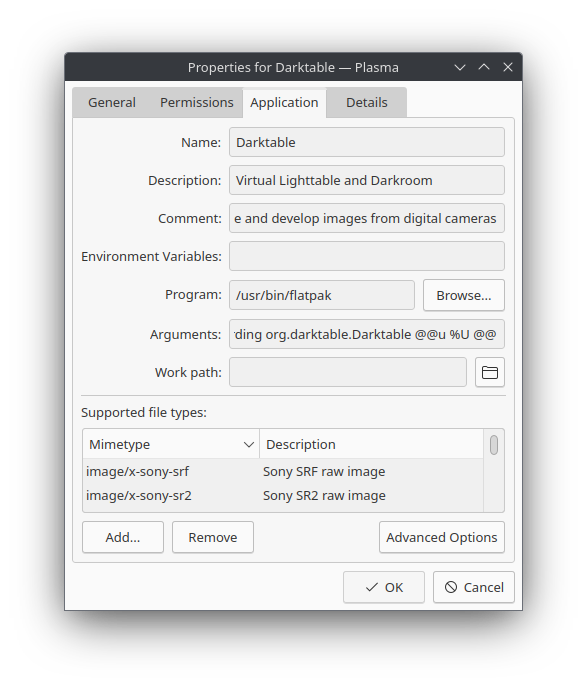Click the keep-above chevron in the title bar
Image resolution: width=587 pixels, height=687 pixels.
pyautogui.click(x=484, y=67)
